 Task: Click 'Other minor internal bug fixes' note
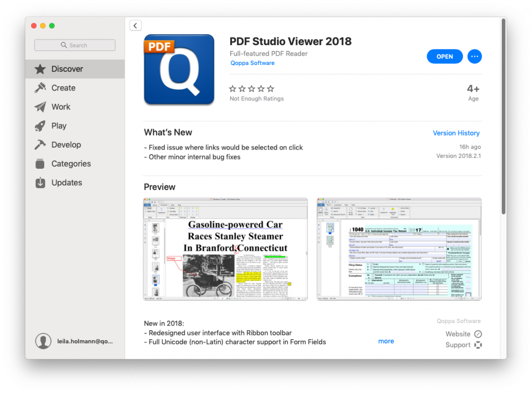click(192, 157)
